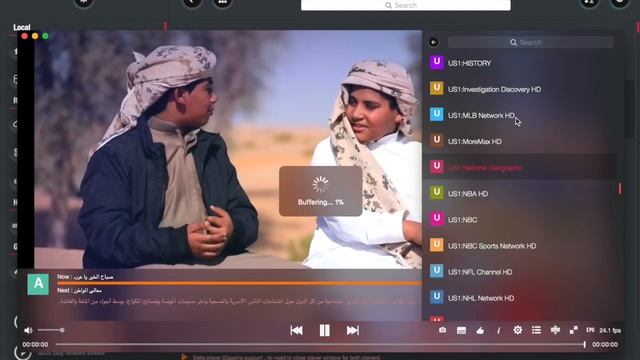
Task: Click the purple U icon beside HISTORY
Action: coord(436,62)
